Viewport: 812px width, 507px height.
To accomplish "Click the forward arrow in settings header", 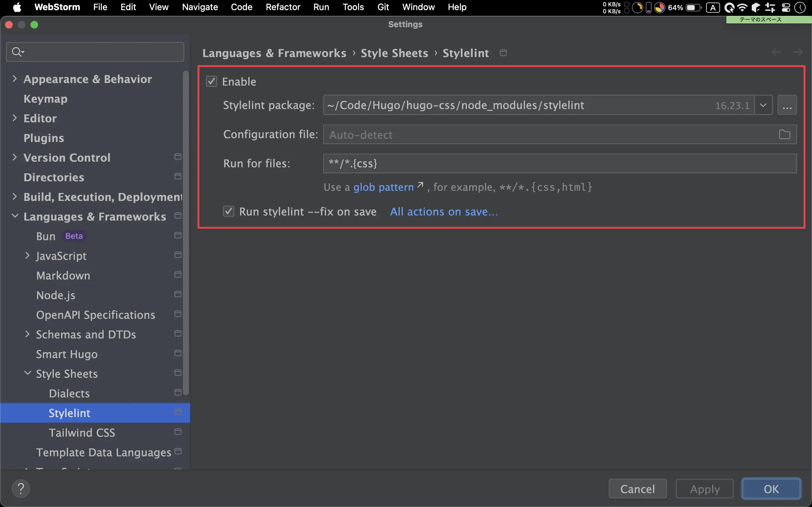I will pyautogui.click(x=798, y=52).
